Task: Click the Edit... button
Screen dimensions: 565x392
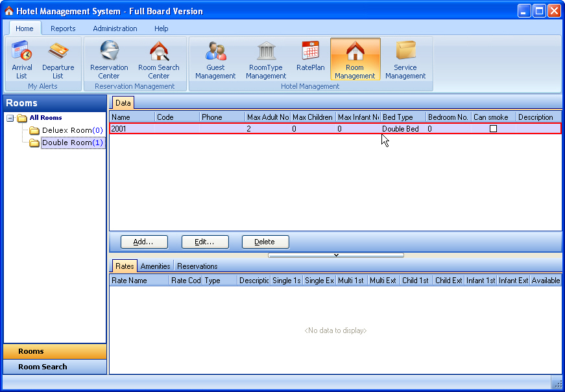Action: coord(205,242)
